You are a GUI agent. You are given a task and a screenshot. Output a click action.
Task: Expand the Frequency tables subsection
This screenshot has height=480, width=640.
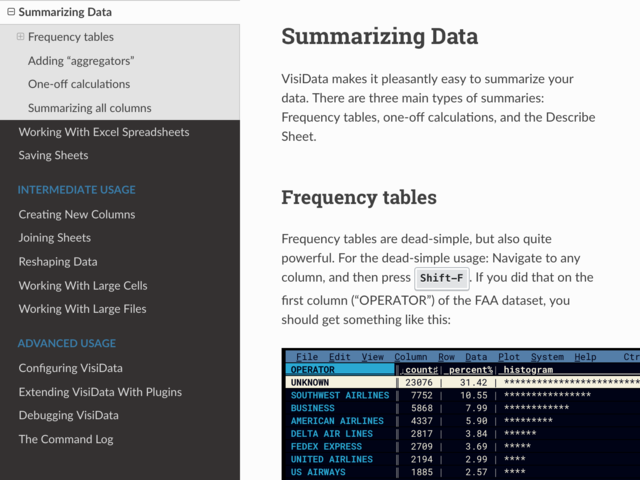click(20, 37)
